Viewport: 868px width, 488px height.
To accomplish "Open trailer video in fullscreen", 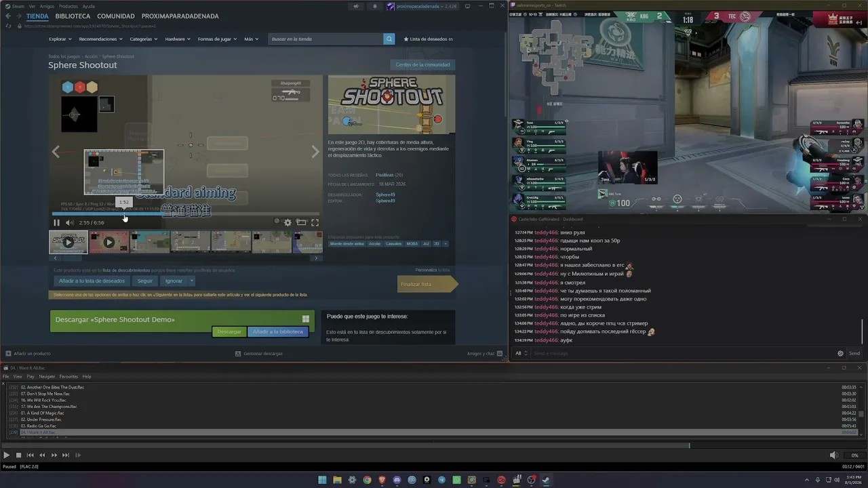I will [315, 222].
